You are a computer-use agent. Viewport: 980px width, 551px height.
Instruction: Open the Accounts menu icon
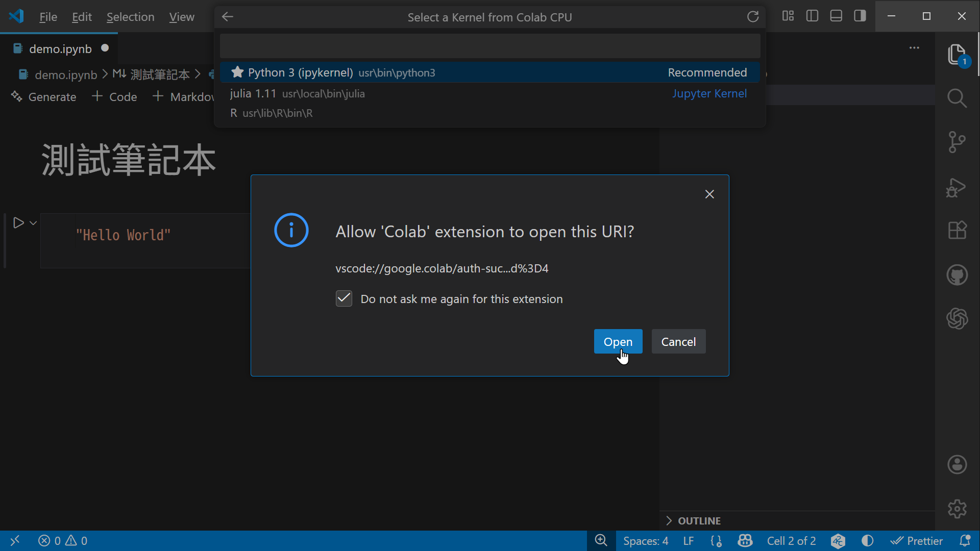click(957, 465)
